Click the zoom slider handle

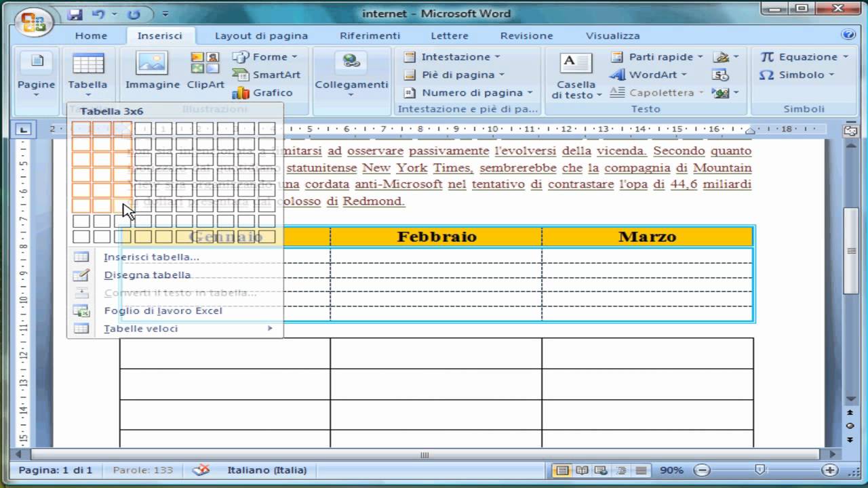760,470
